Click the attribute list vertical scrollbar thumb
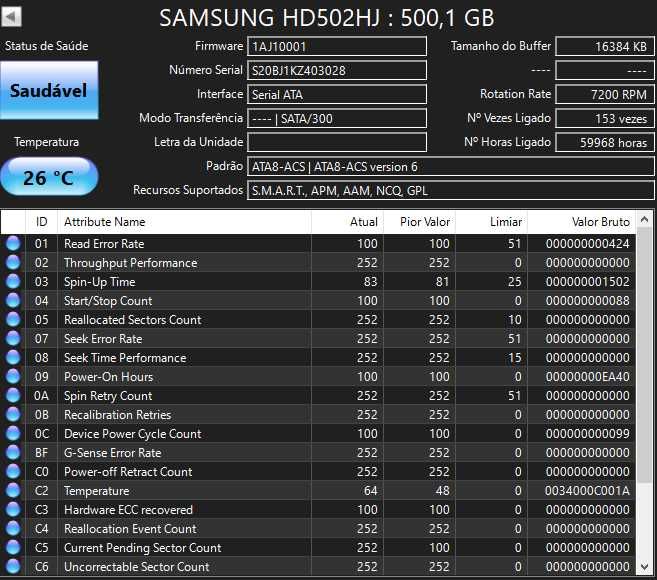 tap(644, 356)
